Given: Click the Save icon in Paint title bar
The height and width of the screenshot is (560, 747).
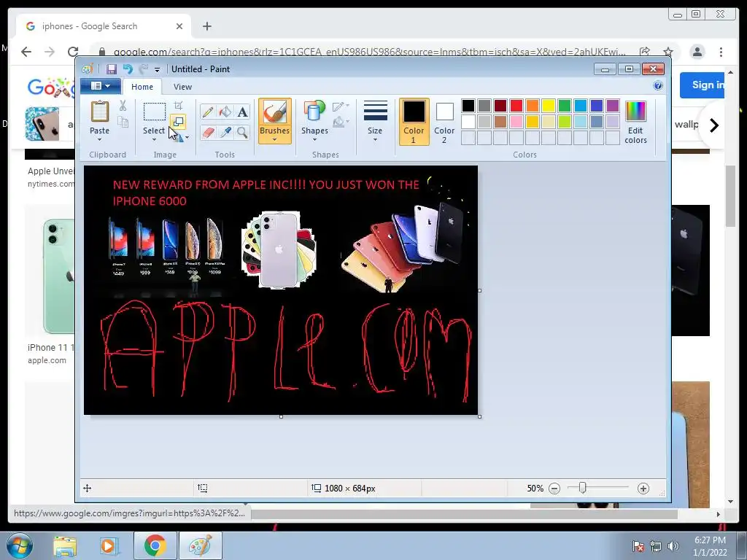Looking at the screenshot, I should [x=112, y=69].
